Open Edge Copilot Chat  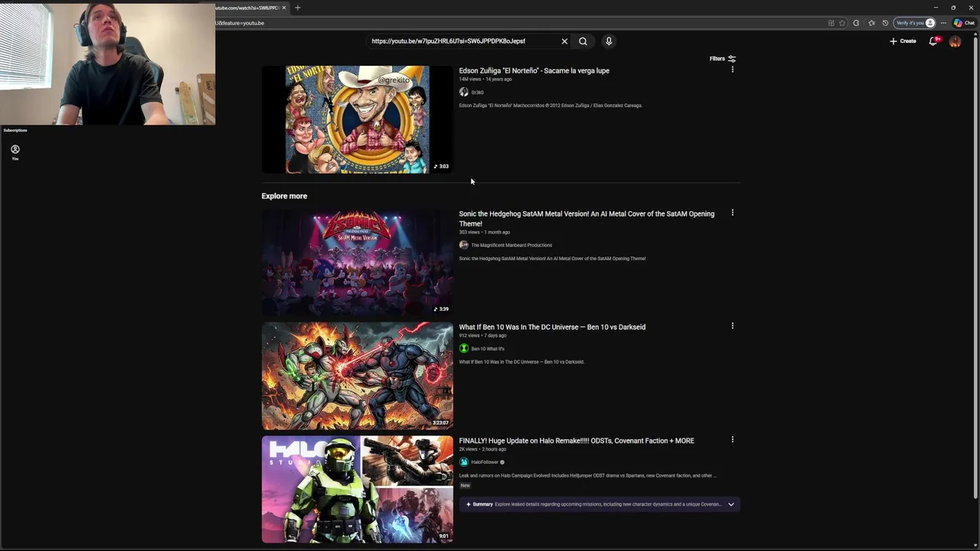(x=964, y=23)
